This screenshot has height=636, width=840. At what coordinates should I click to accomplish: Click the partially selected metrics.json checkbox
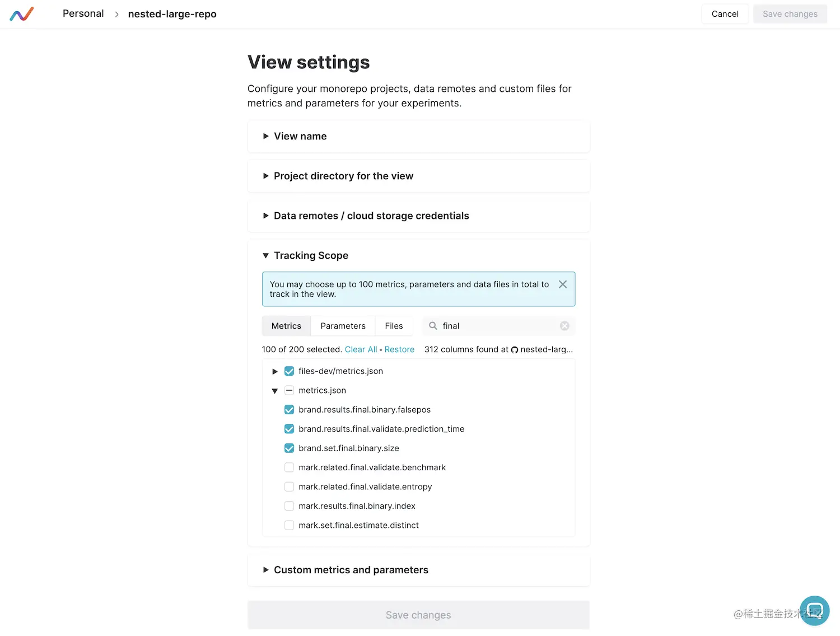click(289, 390)
